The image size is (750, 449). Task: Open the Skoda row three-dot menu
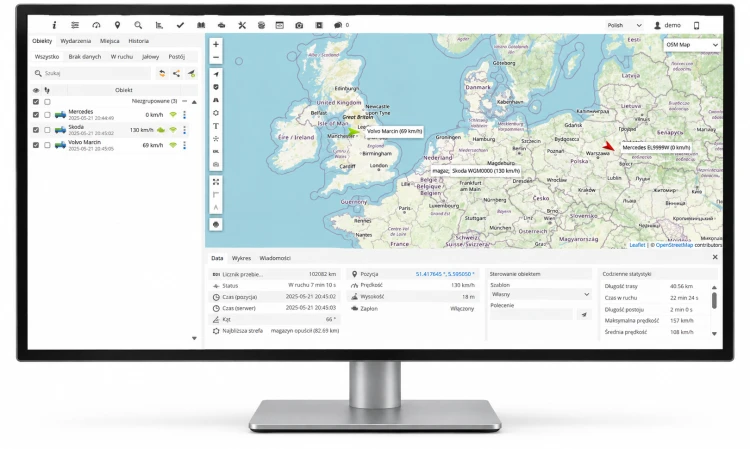point(185,130)
